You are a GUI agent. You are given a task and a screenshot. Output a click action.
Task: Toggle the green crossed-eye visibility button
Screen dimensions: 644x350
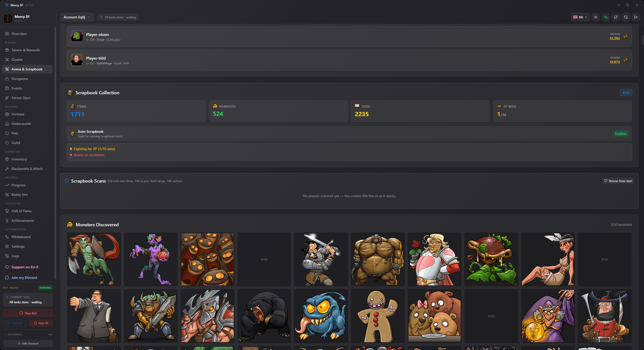[x=606, y=17]
